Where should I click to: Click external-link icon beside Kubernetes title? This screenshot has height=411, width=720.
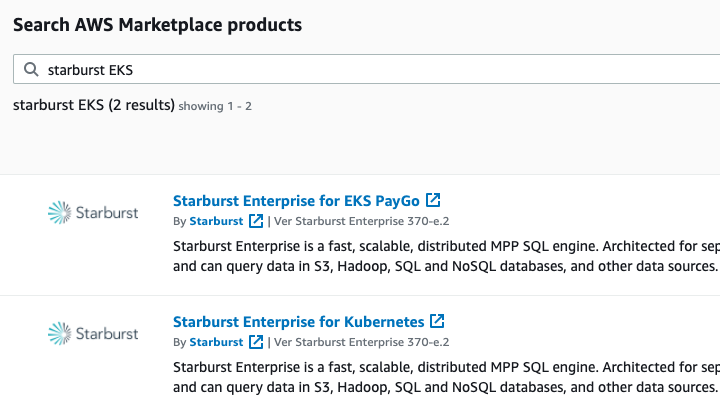click(x=437, y=321)
